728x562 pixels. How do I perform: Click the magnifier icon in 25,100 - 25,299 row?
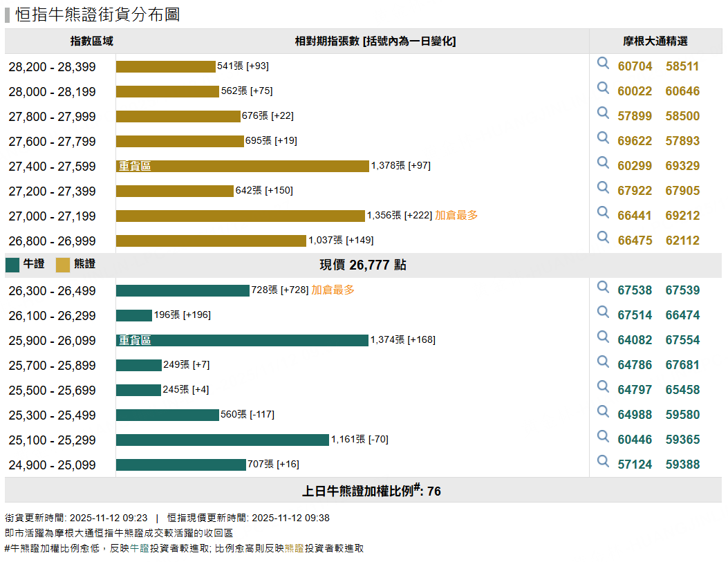603,436
